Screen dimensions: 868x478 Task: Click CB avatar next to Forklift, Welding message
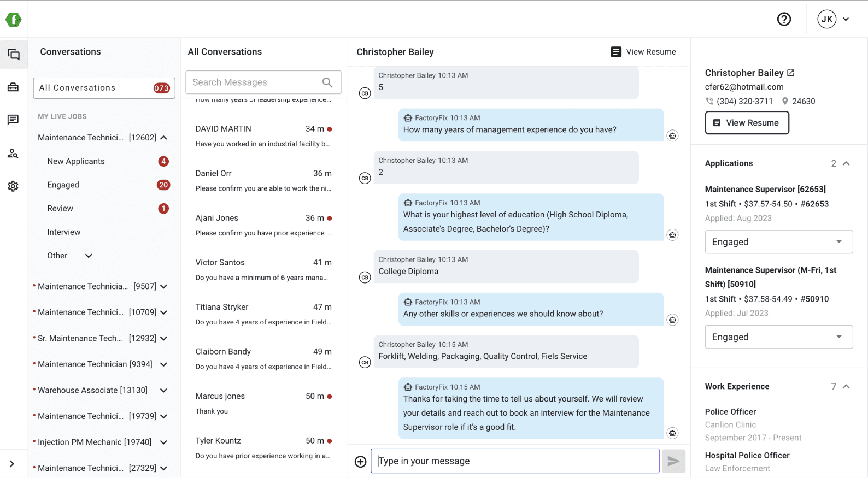click(x=365, y=362)
